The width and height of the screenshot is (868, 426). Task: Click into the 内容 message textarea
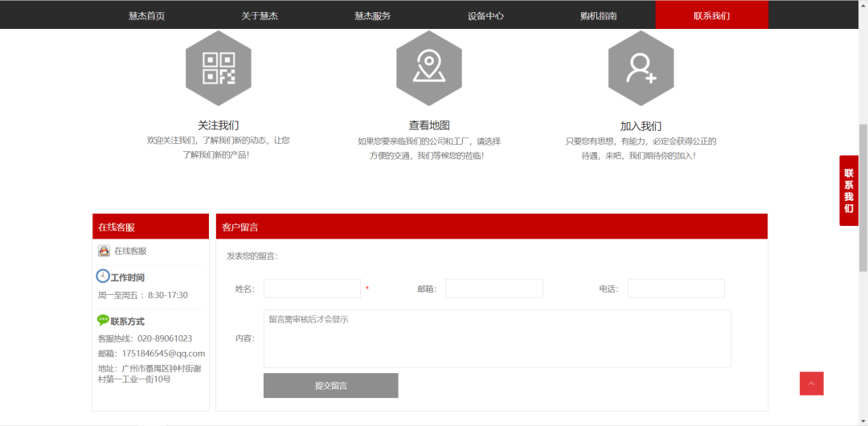point(497,338)
